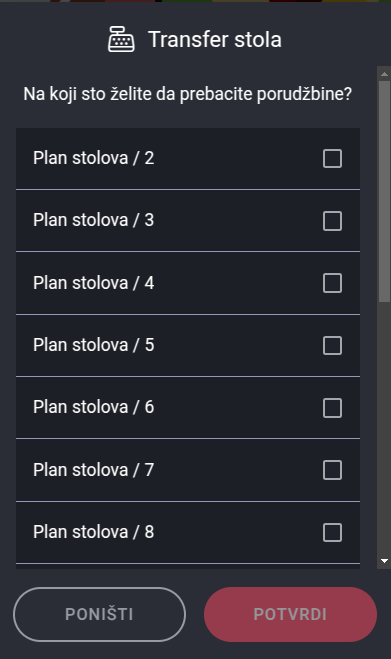Select the Plan stolova / 8 checkbox
The image size is (391, 659).
332,532
